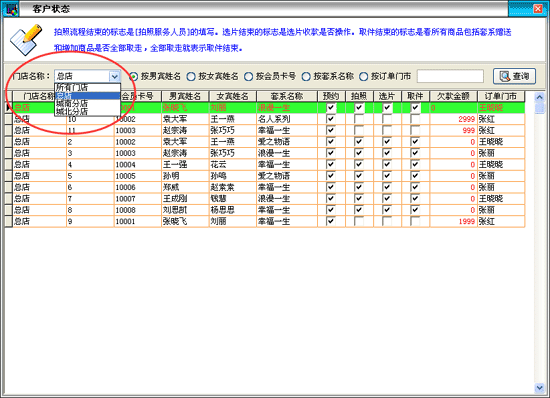Select the 男宾姓名 cell 孙明

point(185,176)
